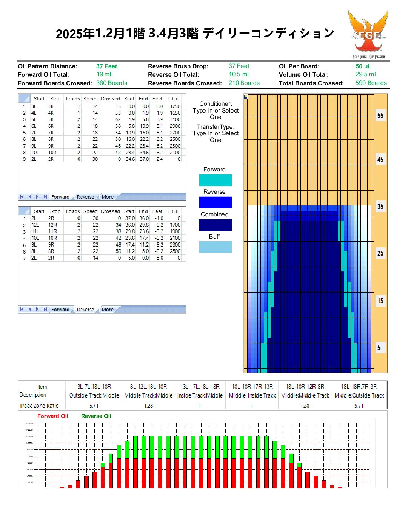Jump to last sheet in upper table navigator
Image resolution: width=411 pixels, height=532 pixels.
click(x=45, y=197)
